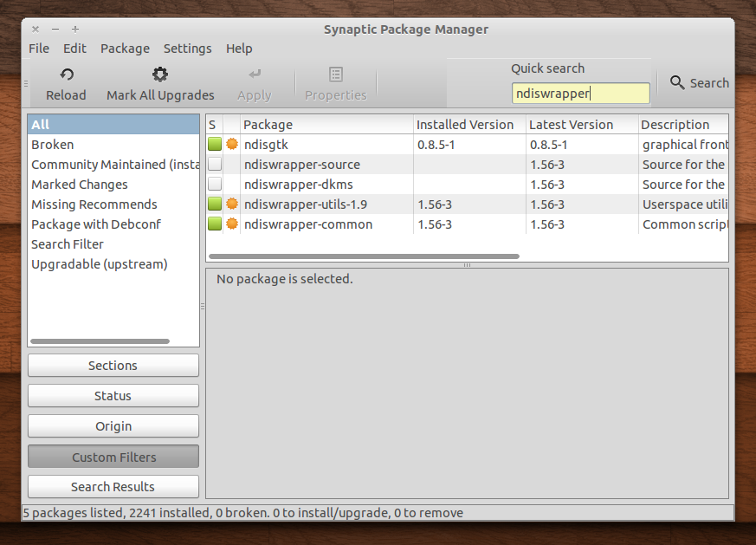Click the Mark All Upgrades gear icon
Screen dimensions: 756x545
pyautogui.click(x=160, y=75)
